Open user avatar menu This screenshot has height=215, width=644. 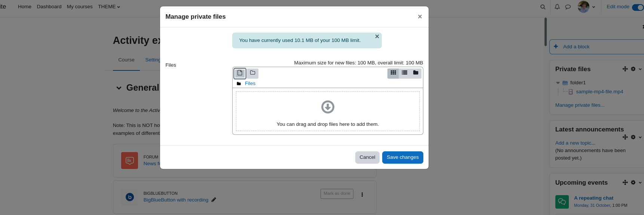click(x=586, y=7)
